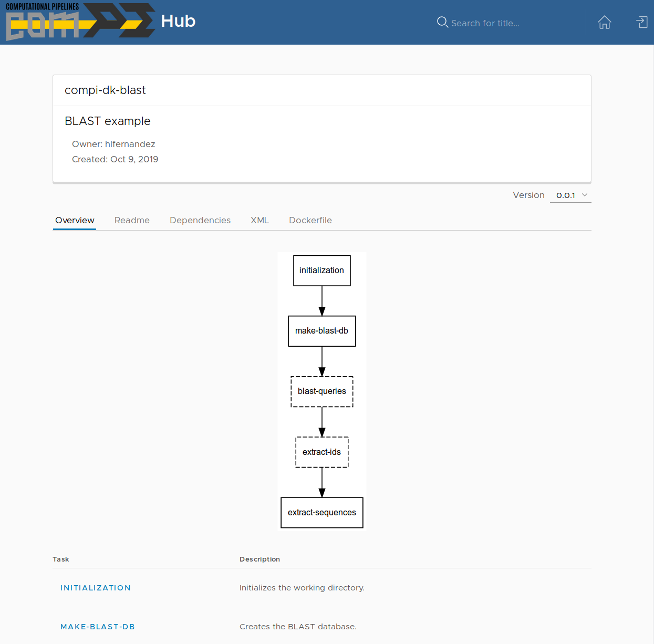
Task: Click the search magnifier icon
Action: 442,22
